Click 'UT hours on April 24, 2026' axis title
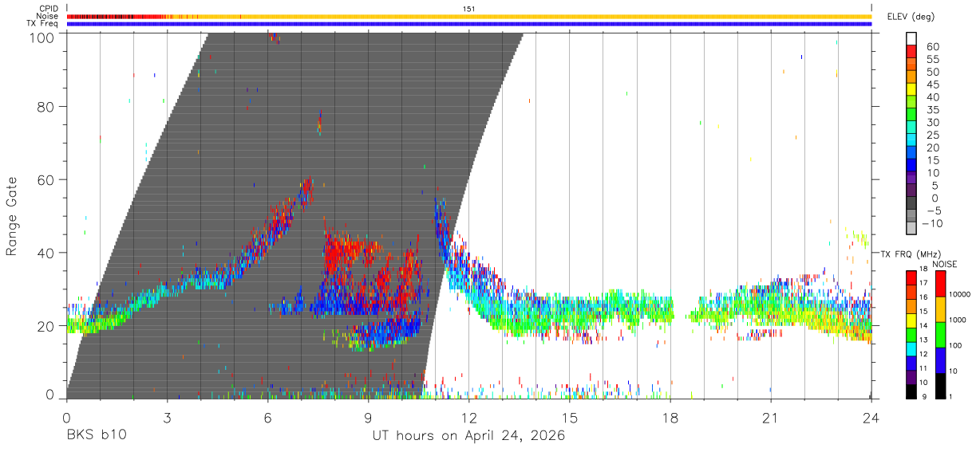This screenshot has width=980, height=452. coord(468,436)
